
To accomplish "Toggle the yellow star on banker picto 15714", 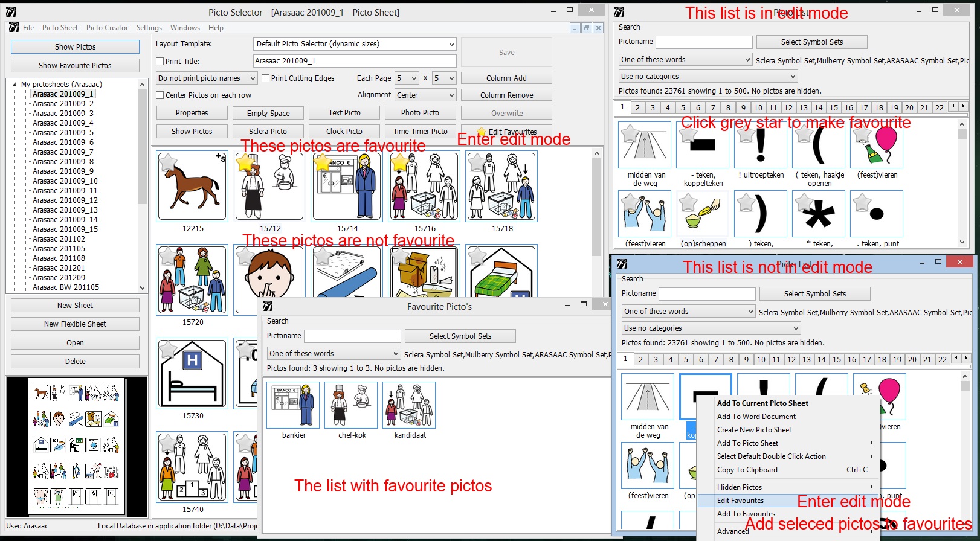I will [322, 162].
